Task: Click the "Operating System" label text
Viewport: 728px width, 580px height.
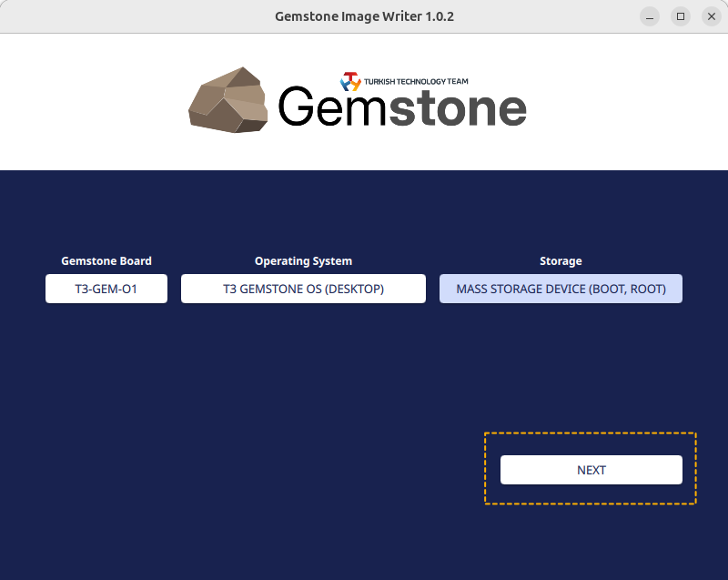Action: coord(303,261)
